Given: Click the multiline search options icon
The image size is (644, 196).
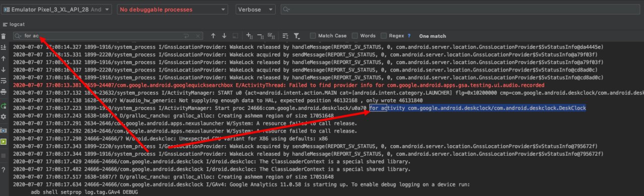Looking at the screenshot, I should [285, 36].
